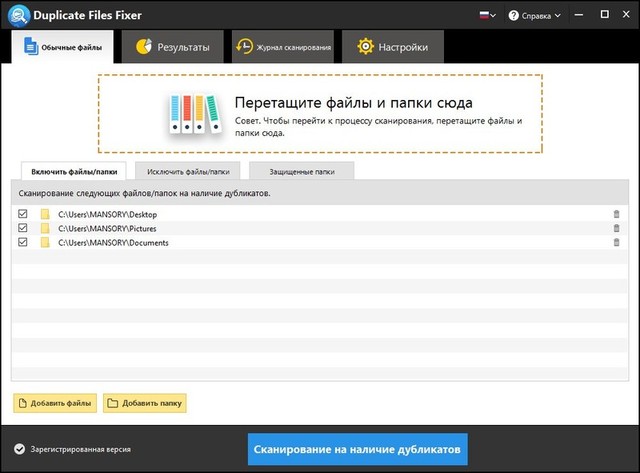Open the language flag dropdown

tap(487, 16)
